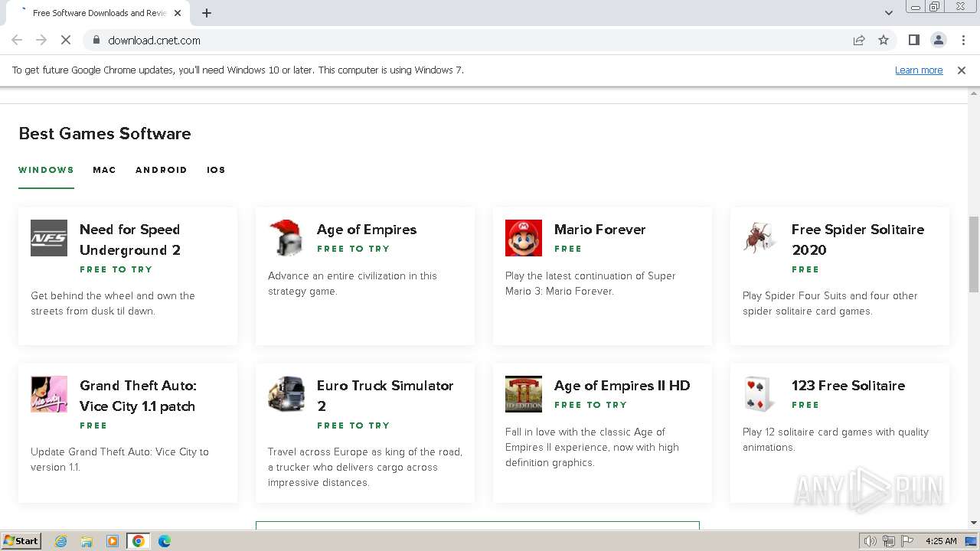
Task: Open the Chrome profile avatar
Action: tap(938, 40)
